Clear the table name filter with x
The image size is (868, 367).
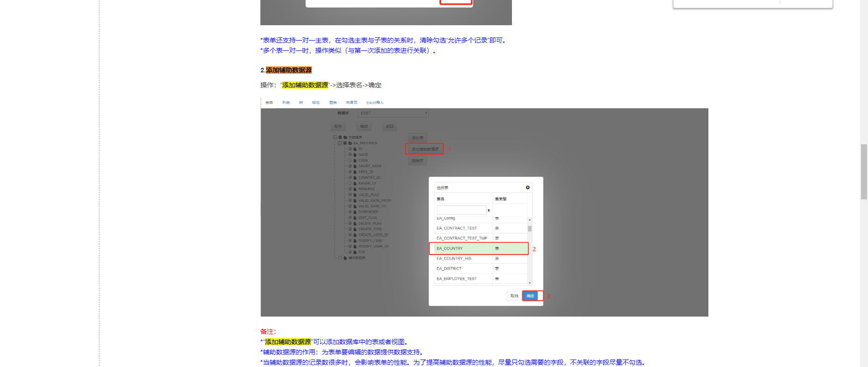point(489,210)
